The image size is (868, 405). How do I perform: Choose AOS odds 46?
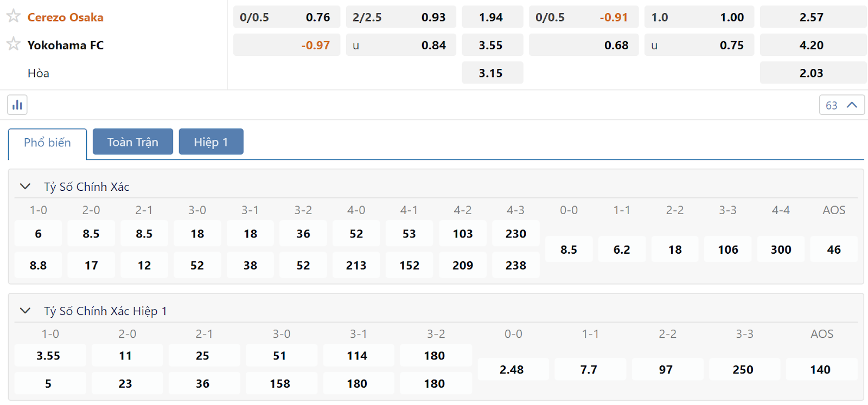(x=834, y=249)
